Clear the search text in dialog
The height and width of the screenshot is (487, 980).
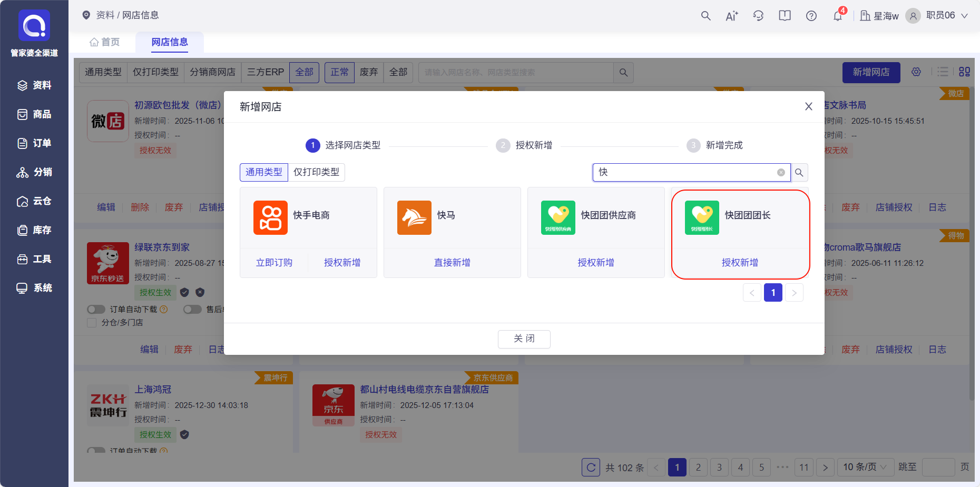point(781,172)
